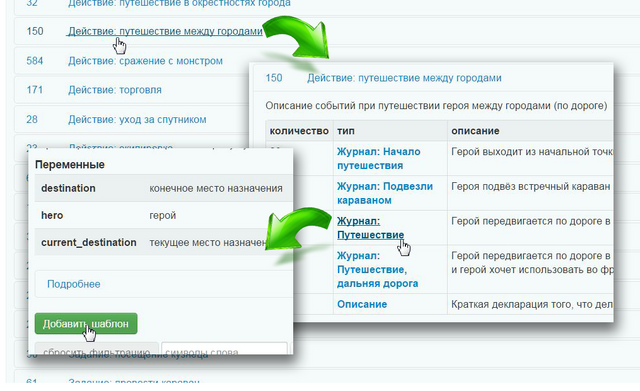Focus 'символы слова' filter input field
640x391 pixels.
[x=224, y=349]
